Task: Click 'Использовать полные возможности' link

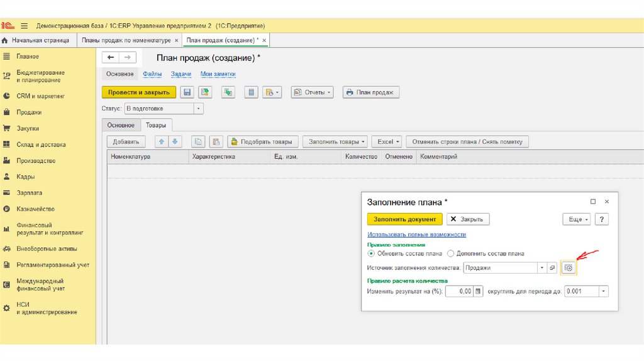Action: (x=416, y=235)
